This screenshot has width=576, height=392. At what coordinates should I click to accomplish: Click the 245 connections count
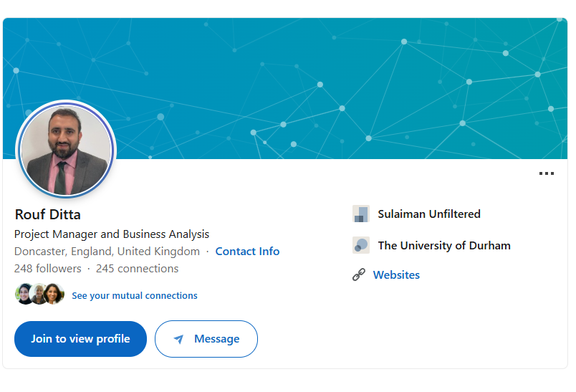pos(137,269)
